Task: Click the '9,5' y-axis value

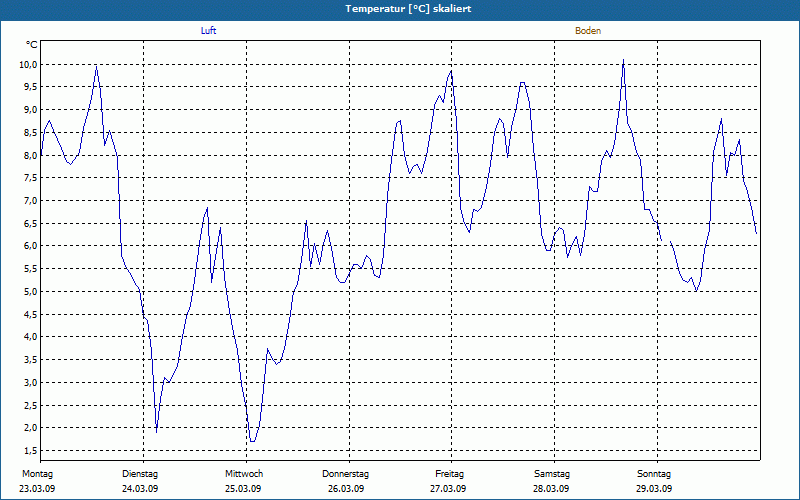Action: 31,87
